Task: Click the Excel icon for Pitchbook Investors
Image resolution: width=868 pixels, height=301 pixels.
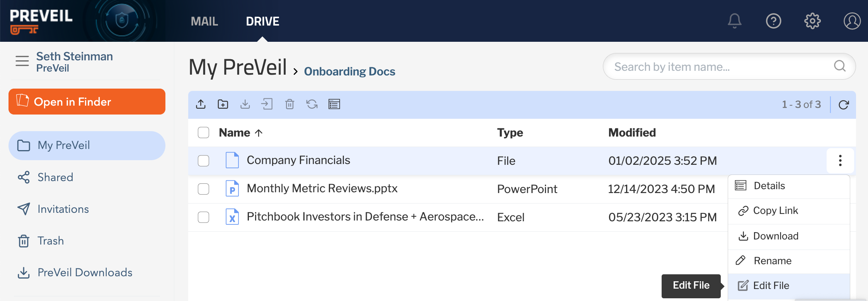Action: pos(232,217)
